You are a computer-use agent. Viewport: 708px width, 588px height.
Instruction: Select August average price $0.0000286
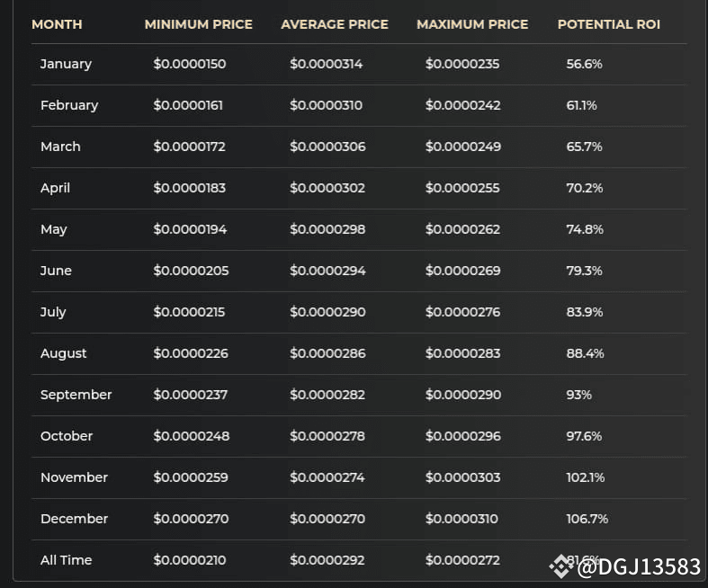click(x=327, y=353)
